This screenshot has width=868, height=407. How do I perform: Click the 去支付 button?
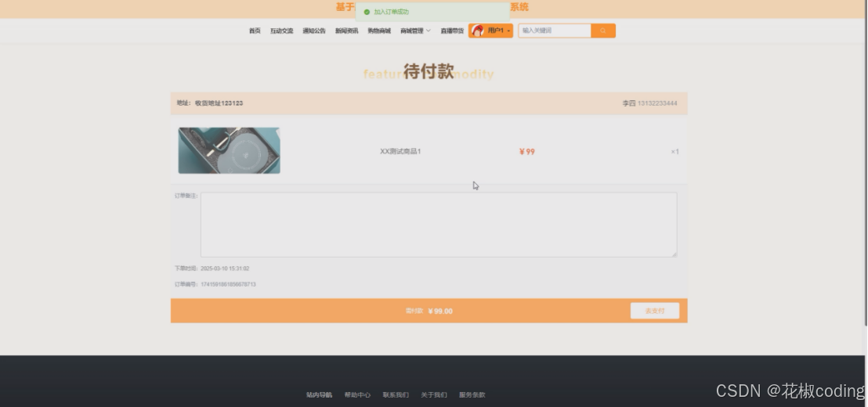coord(655,311)
